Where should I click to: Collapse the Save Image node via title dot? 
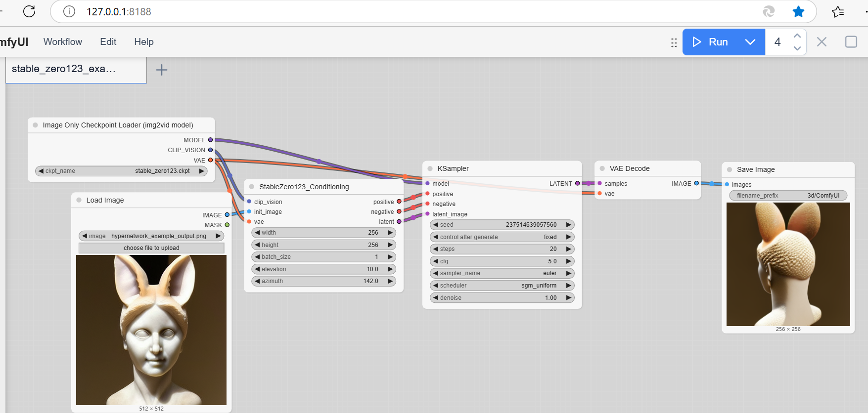[x=730, y=169]
